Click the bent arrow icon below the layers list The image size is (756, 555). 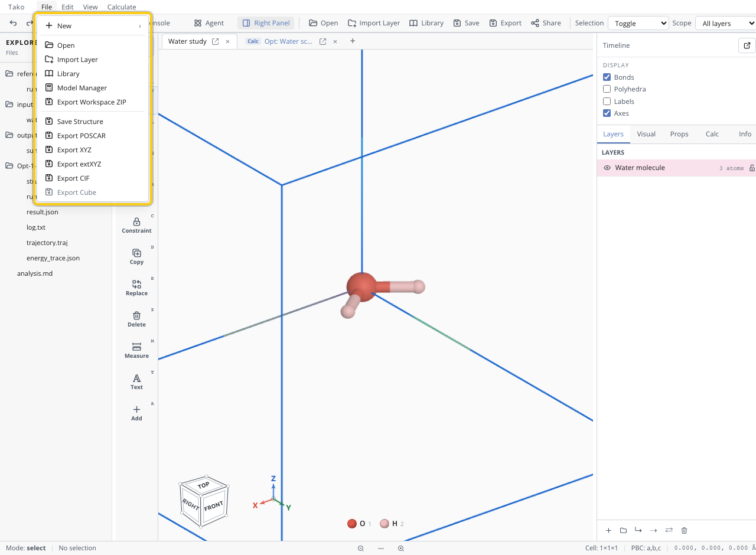point(638,530)
